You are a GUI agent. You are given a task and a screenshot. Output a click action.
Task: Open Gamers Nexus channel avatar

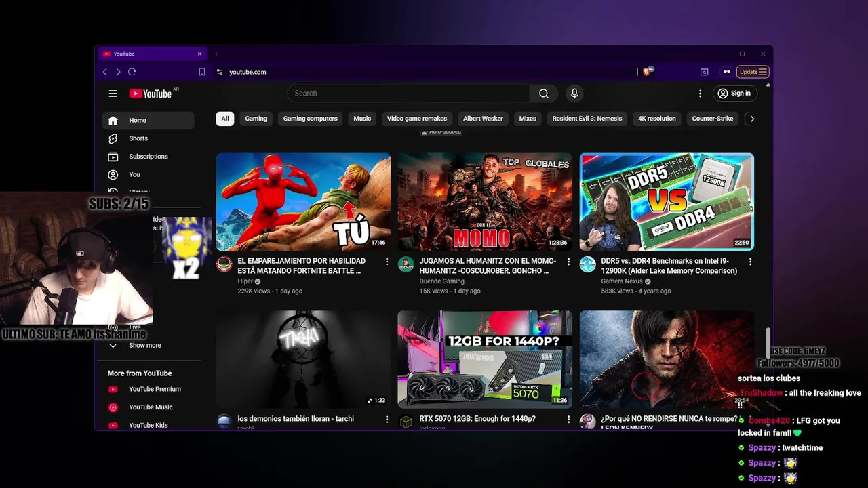click(588, 264)
